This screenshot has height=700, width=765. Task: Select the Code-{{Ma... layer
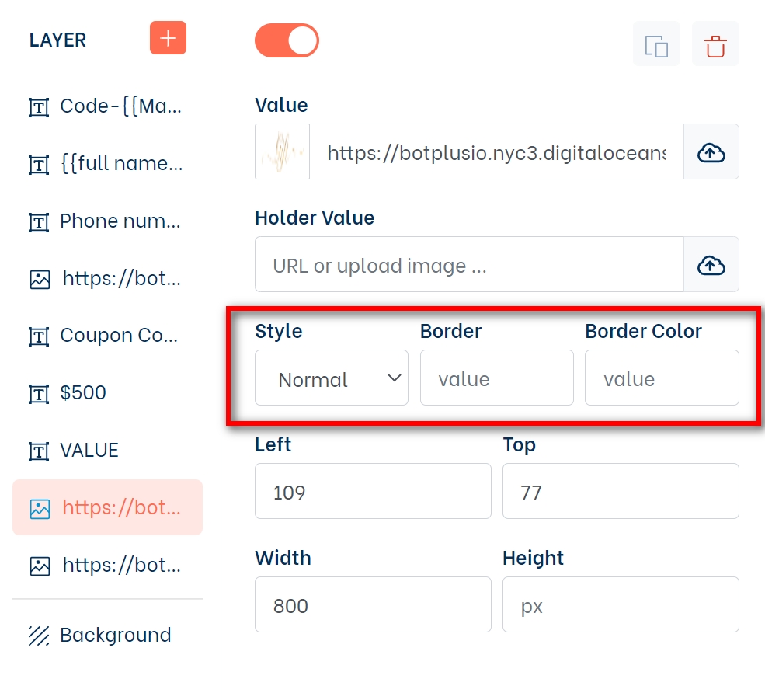pyautogui.click(x=120, y=106)
